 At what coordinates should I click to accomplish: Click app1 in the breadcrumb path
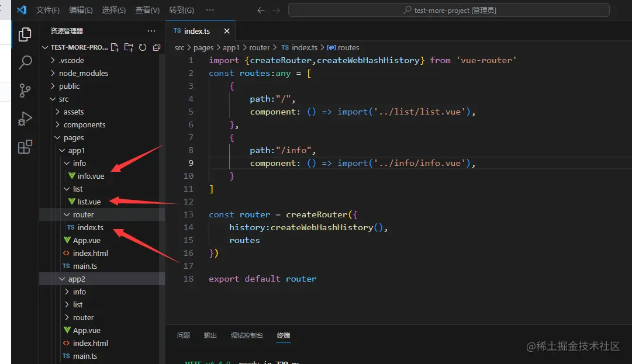click(x=231, y=47)
